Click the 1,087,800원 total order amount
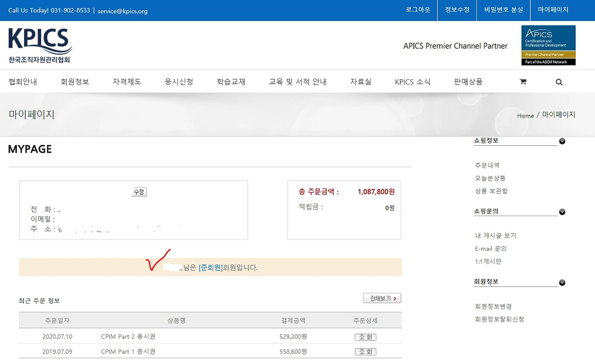The image size is (595, 364). point(376,192)
